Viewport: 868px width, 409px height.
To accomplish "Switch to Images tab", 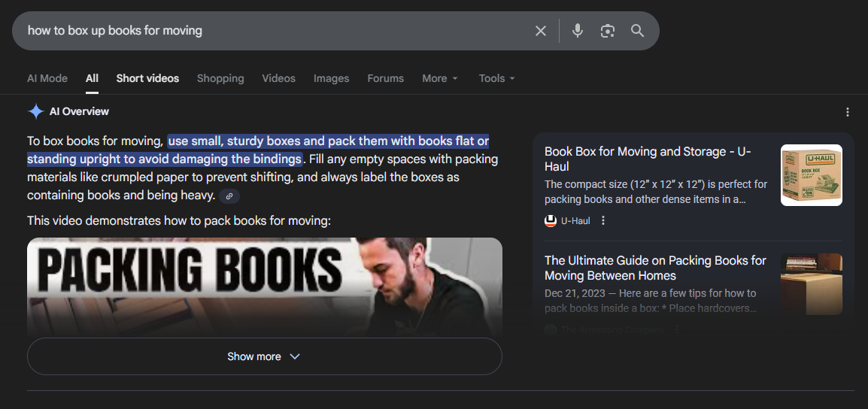I will tap(331, 79).
